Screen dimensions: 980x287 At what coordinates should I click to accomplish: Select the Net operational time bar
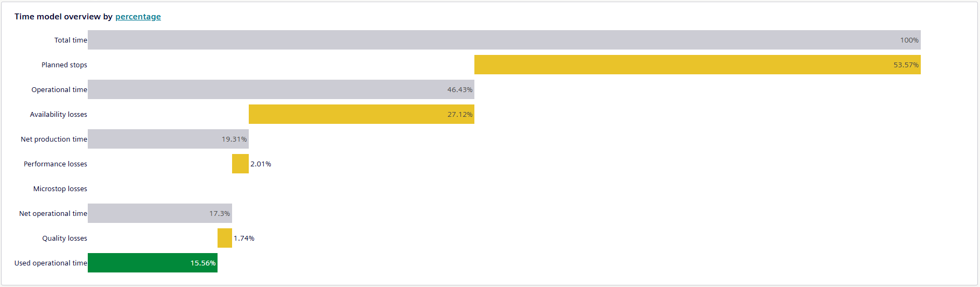coord(160,213)
